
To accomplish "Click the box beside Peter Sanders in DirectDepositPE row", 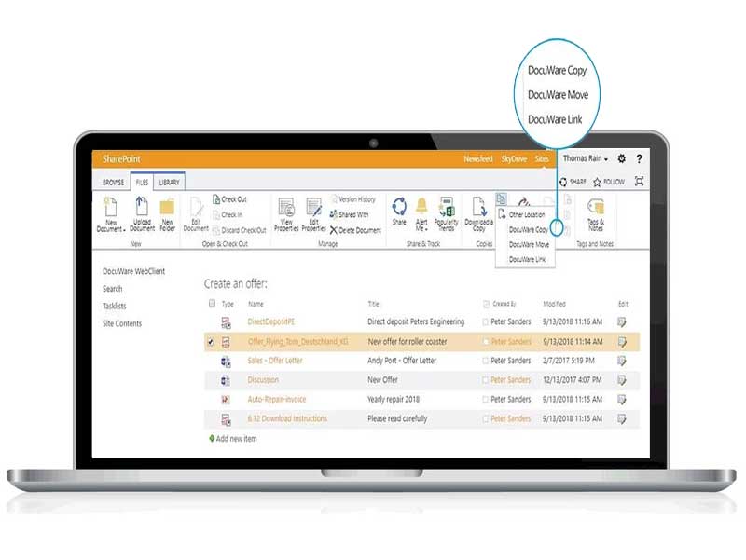I will point(485,322).
